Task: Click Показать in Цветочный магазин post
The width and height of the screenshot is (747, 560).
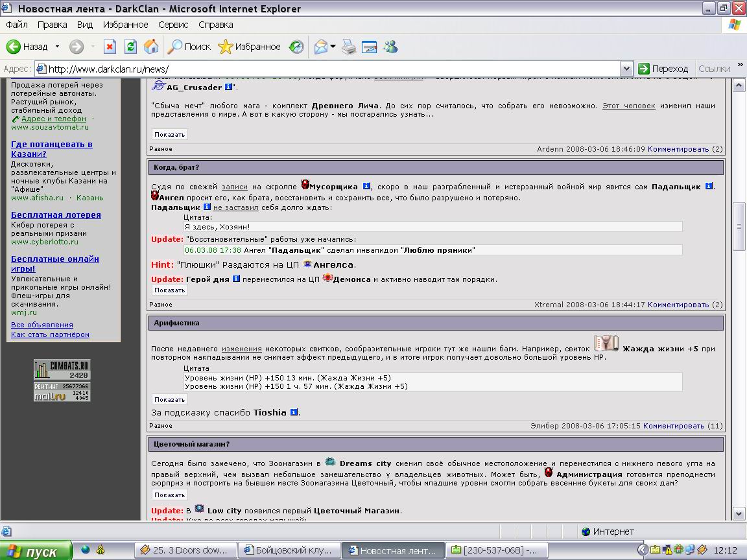Action: point(170,495)
